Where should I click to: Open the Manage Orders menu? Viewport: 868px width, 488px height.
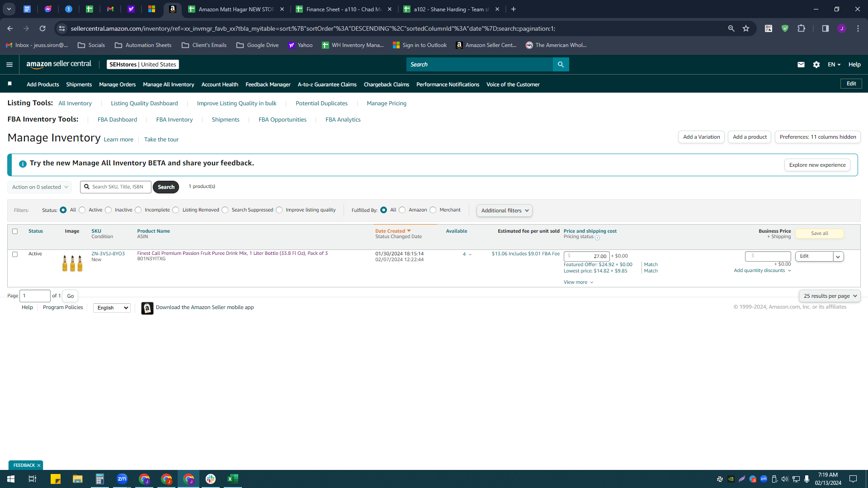[117, 84]
